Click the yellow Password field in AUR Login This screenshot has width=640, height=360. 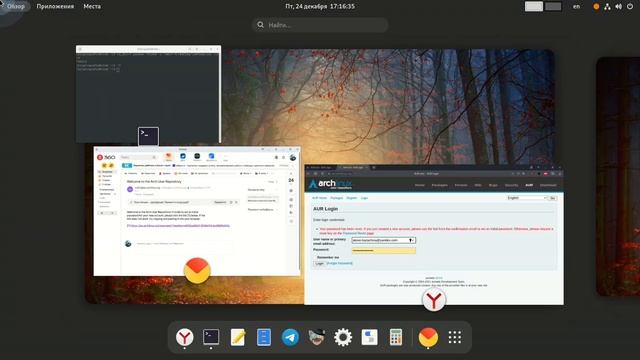pyautogui.click(x=383, y=250)
